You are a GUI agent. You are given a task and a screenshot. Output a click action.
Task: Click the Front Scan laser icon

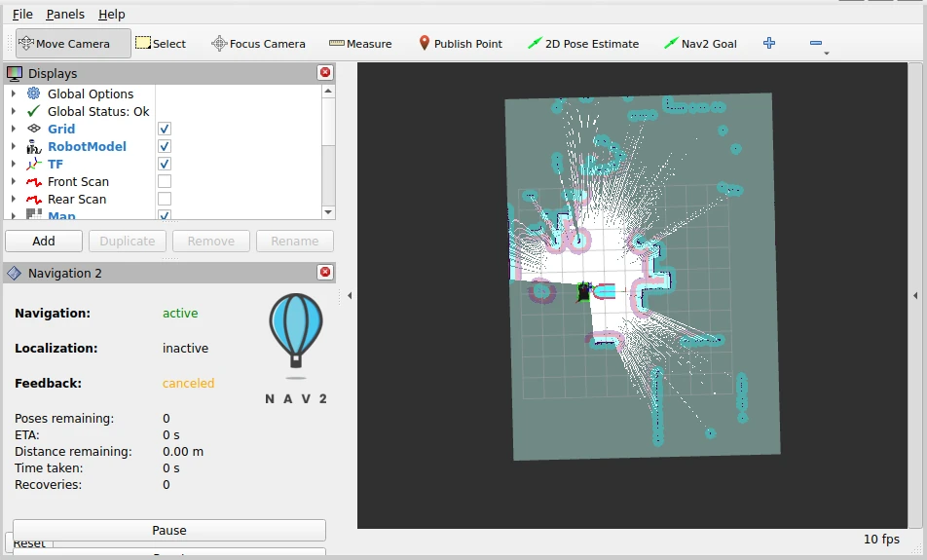pyautogui.click(x=34, y=182)
